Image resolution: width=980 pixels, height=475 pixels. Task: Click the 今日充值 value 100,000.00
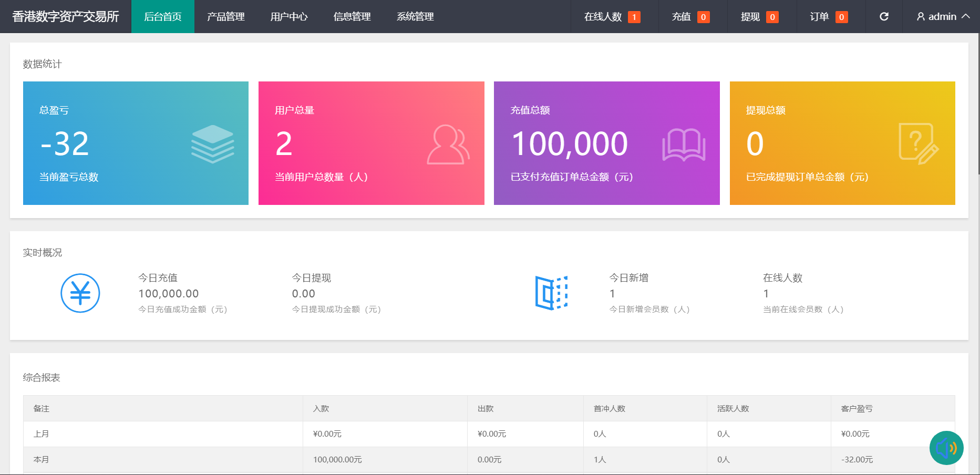click(169, 294)
